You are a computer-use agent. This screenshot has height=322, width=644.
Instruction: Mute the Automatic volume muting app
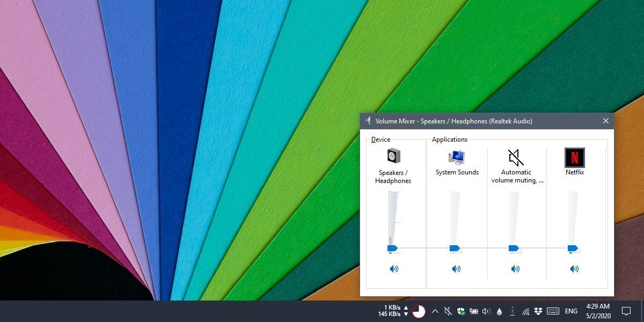[x=515, y=269]
